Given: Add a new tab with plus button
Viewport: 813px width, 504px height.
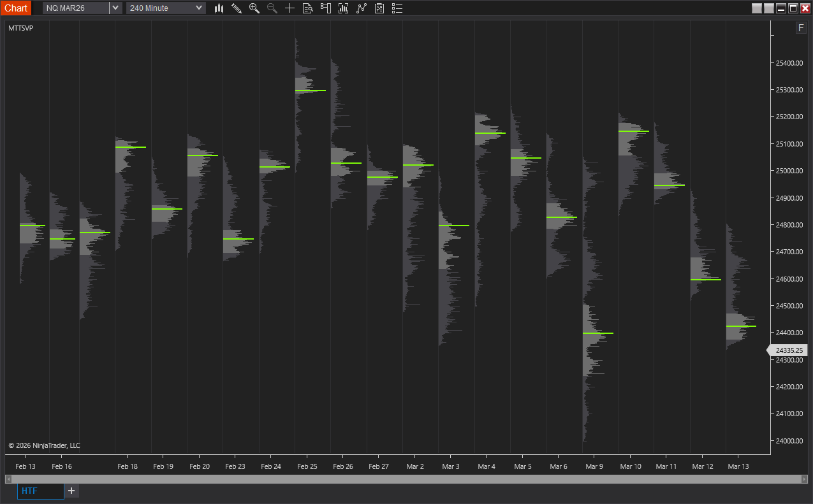Looking at the screenshot, I should click(x=71, y=491).
